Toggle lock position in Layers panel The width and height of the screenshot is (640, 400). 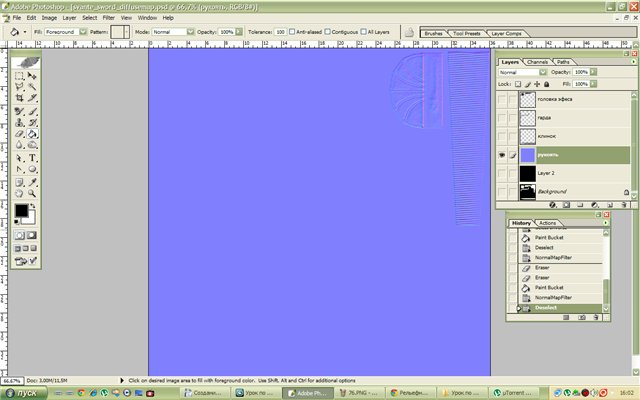point(537,84)
